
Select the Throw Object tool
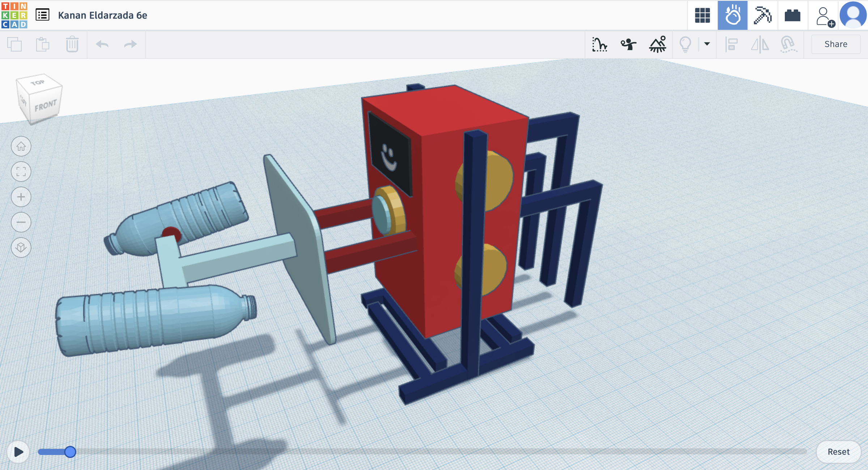pos(629,44)
